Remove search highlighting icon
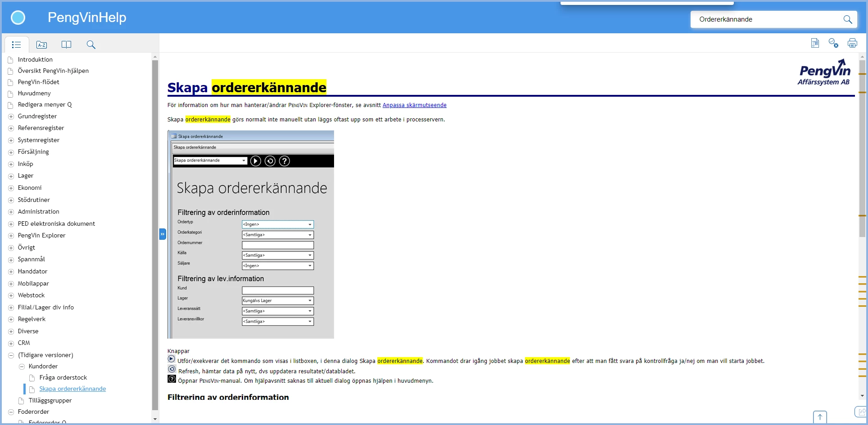This screenshot has height=425, width=868. [833, 43]
